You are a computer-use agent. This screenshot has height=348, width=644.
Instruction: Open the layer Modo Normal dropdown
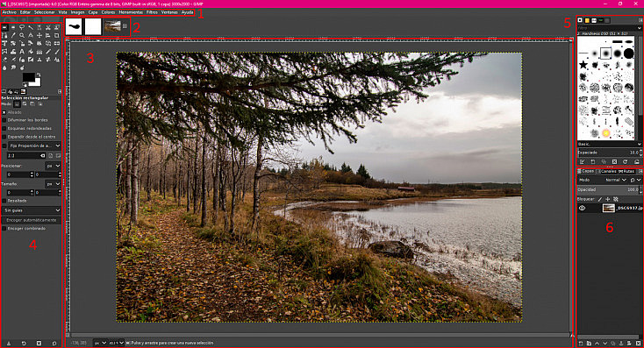pyautogui.click(x=616, y=180)
